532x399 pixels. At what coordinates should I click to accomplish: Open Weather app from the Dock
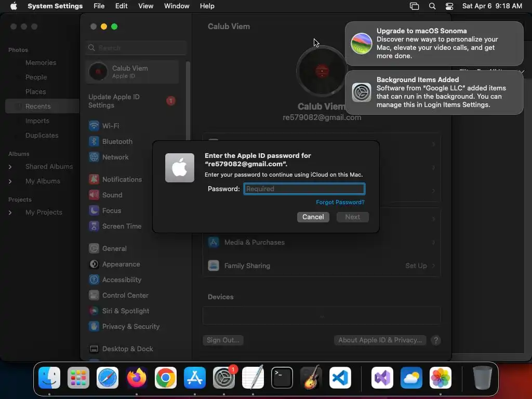(411, 378)
